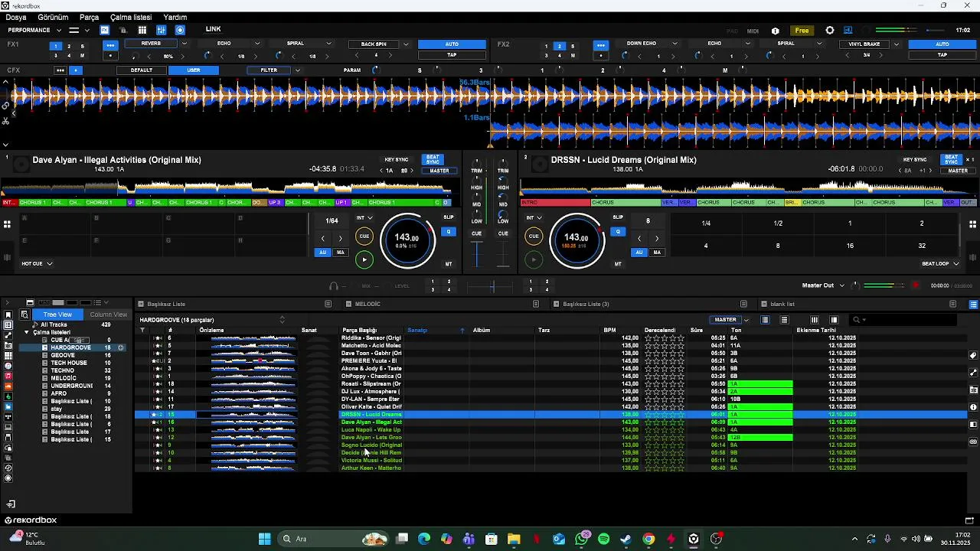Switch to Column View tab
Viewport: 980px width, 551px height.
click(x=108, y=315)
